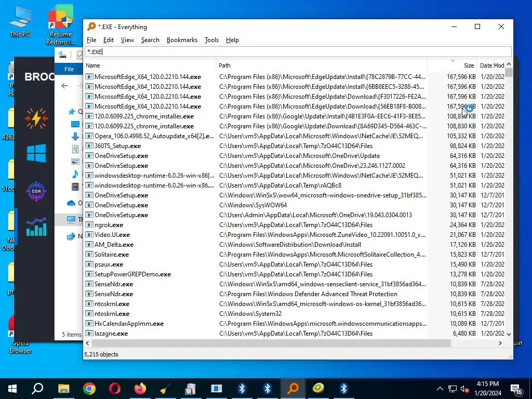Select the AM_Delta.exe file icon
The image size is (532, 399).
(89, 244)
